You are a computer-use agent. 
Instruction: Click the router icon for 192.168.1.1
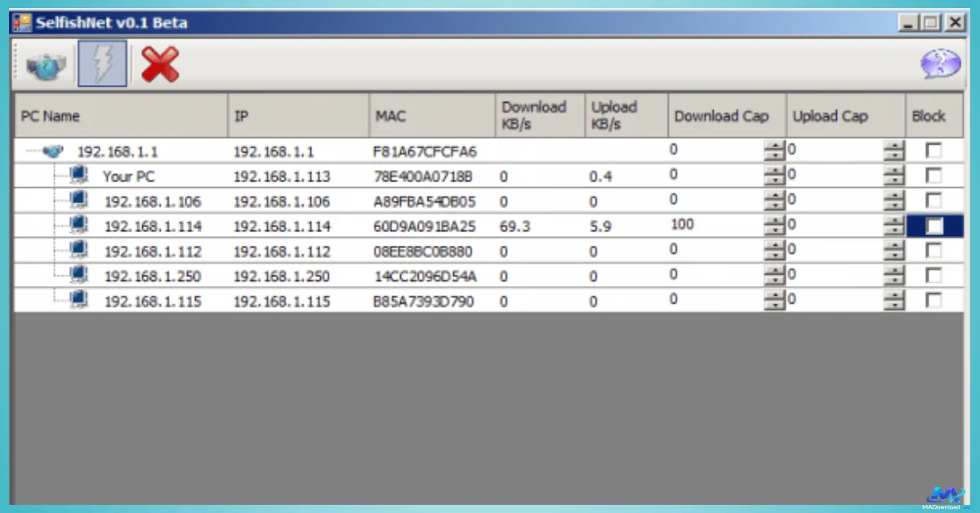pos(53,151)
